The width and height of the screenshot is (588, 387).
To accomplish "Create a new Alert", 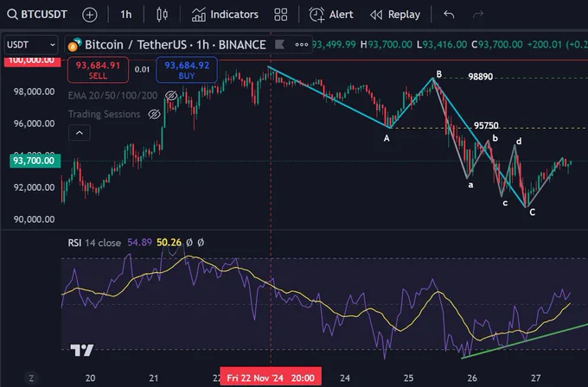I will click(x=330, y=15).
